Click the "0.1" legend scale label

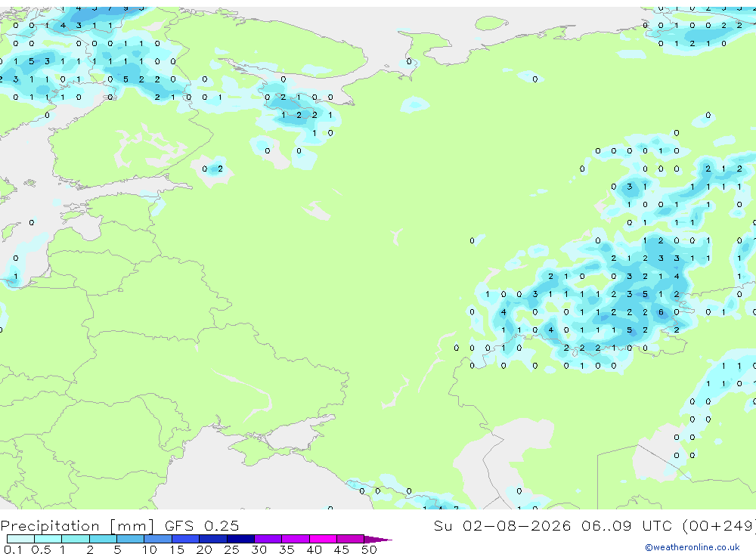pos(13,549)
